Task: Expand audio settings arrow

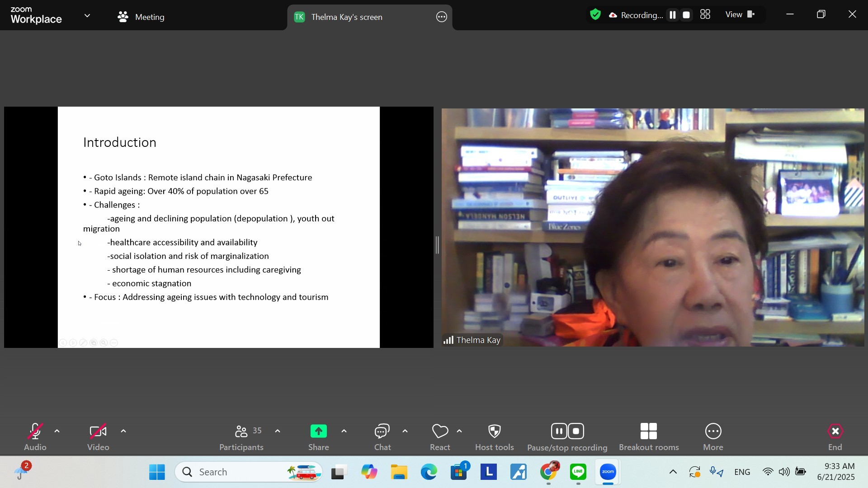Action: (x=57, y=432)
